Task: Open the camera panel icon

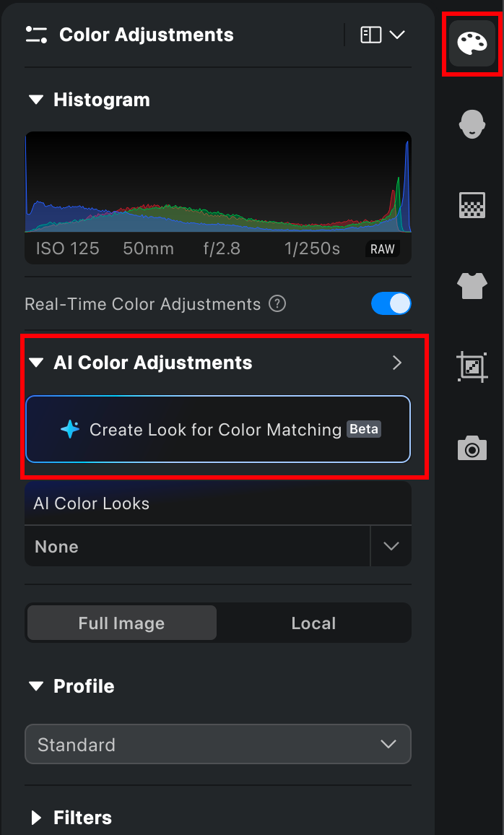Action: click(x=472, y=449)
